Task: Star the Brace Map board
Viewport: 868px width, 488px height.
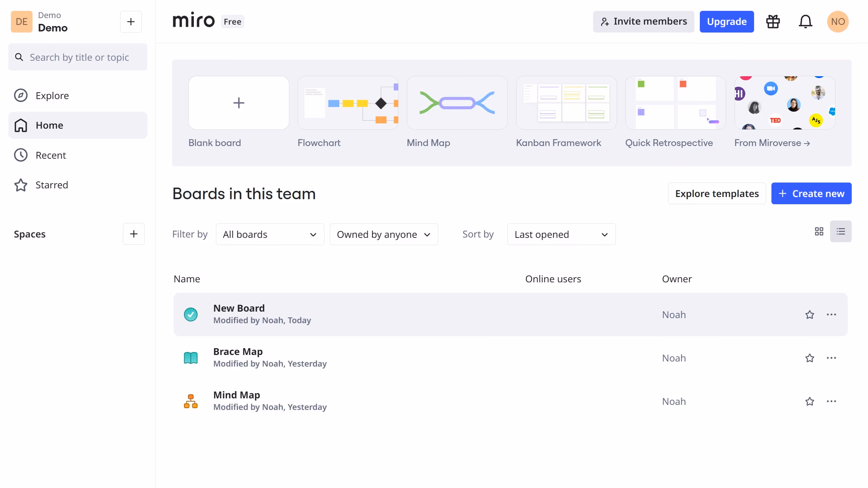Action: click(810, 358)
